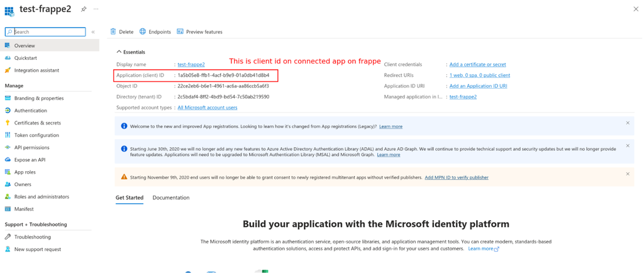Click the Token configuration bars icon
The image size is (644, 273).
pyautogui.click(x=8, y=135)
